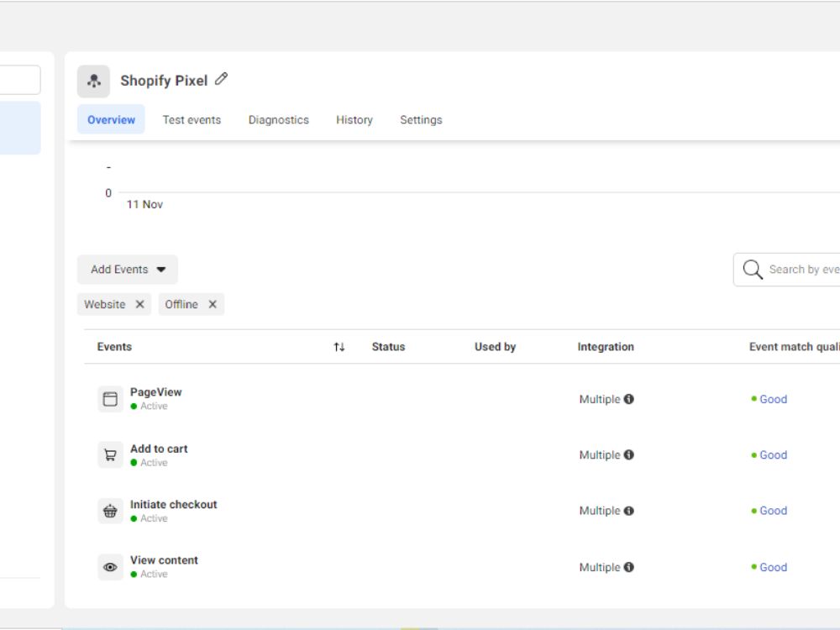Show integration info for View content

coord(629,567)
